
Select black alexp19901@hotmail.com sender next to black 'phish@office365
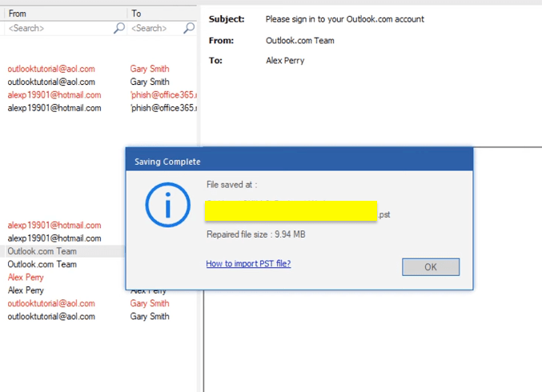[54, 108]
